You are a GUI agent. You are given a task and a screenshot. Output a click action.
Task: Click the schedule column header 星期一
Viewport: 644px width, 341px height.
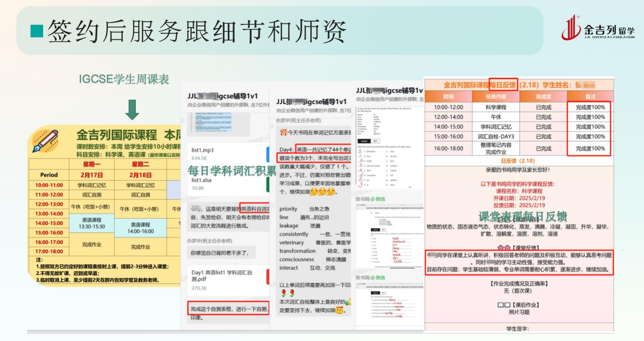pyautogui.click(x=92, y=164)
